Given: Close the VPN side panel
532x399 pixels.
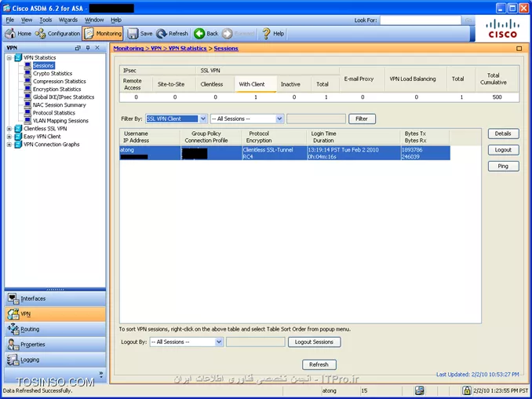Looking at the screenshot, I should point(97,48).
